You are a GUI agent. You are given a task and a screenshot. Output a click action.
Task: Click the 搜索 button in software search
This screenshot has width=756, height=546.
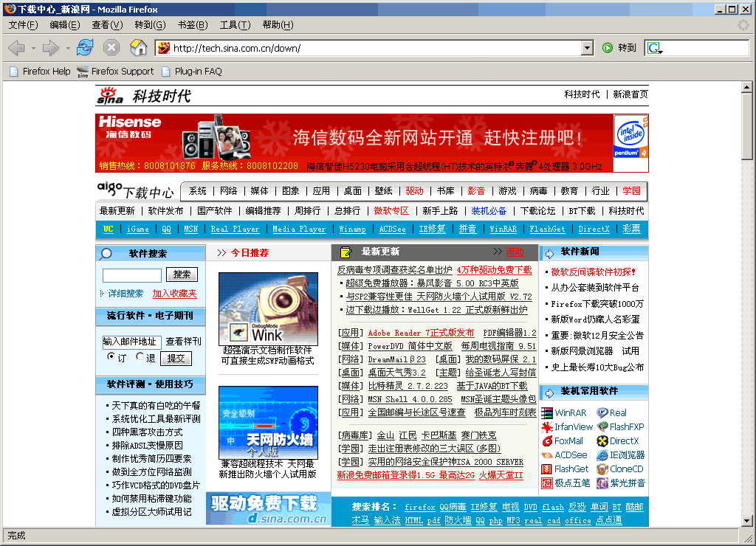click(182, 274)
